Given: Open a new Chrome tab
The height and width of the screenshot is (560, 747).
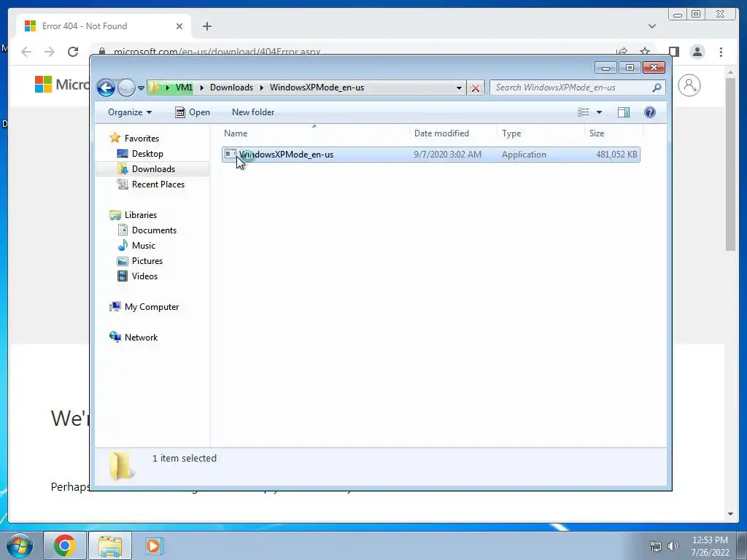Looking at the screenshot, I should [x=206, y=26].
